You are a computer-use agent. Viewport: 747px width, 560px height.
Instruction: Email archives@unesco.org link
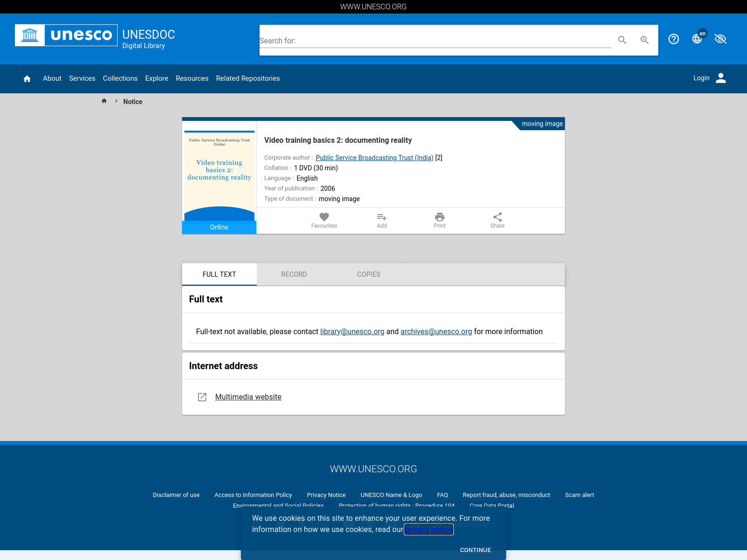[x=436, y=331]
